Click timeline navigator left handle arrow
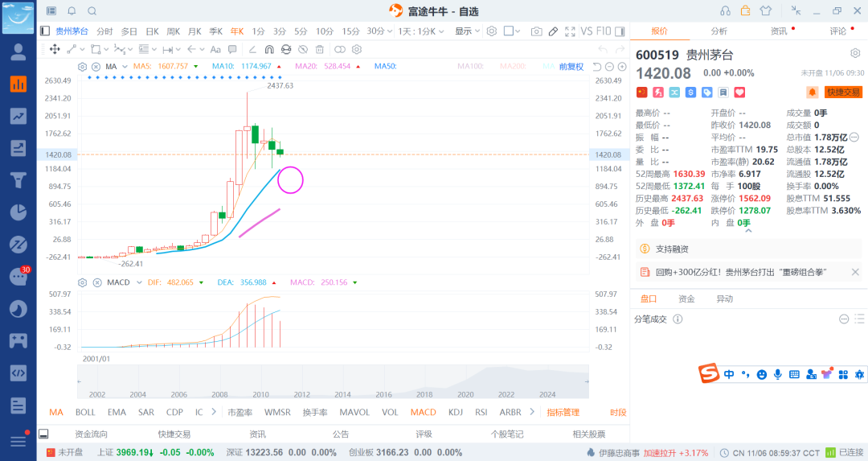This screenshot has height=461, width=868. [79, 381]
